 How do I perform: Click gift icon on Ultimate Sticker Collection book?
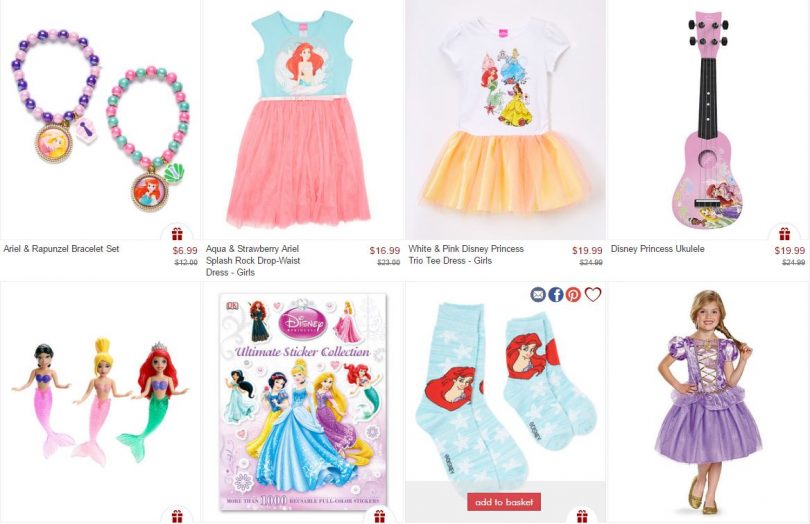point(380,516)
